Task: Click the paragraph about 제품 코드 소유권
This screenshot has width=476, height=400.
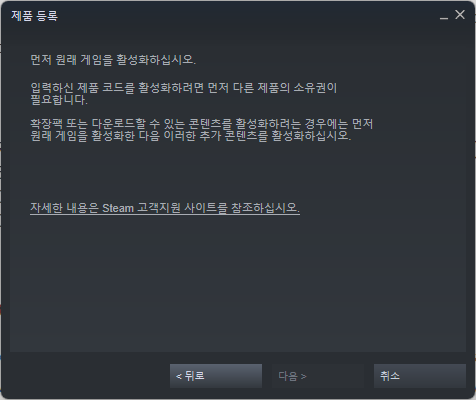Action: 184,94
